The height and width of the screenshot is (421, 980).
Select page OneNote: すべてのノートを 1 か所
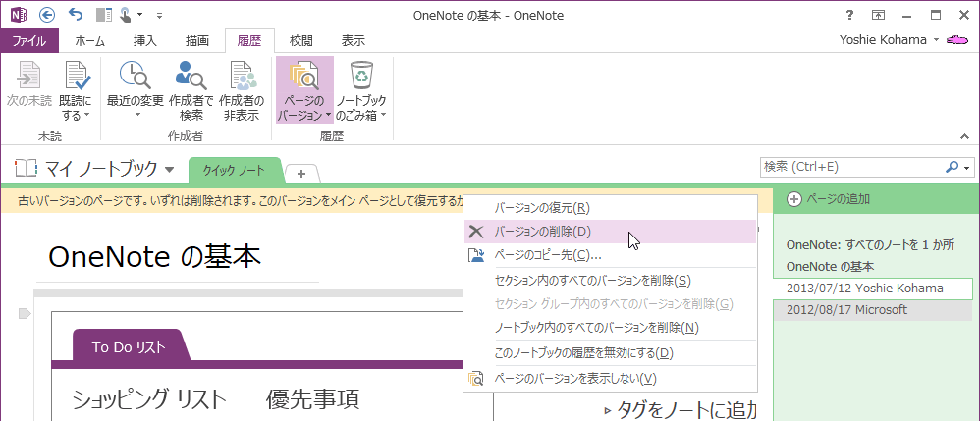(x=870, y=245)
